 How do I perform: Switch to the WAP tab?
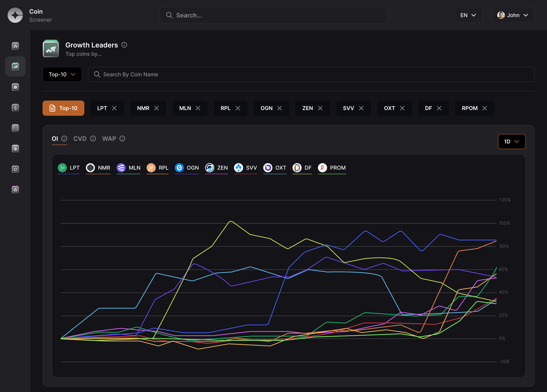[109, 139]
